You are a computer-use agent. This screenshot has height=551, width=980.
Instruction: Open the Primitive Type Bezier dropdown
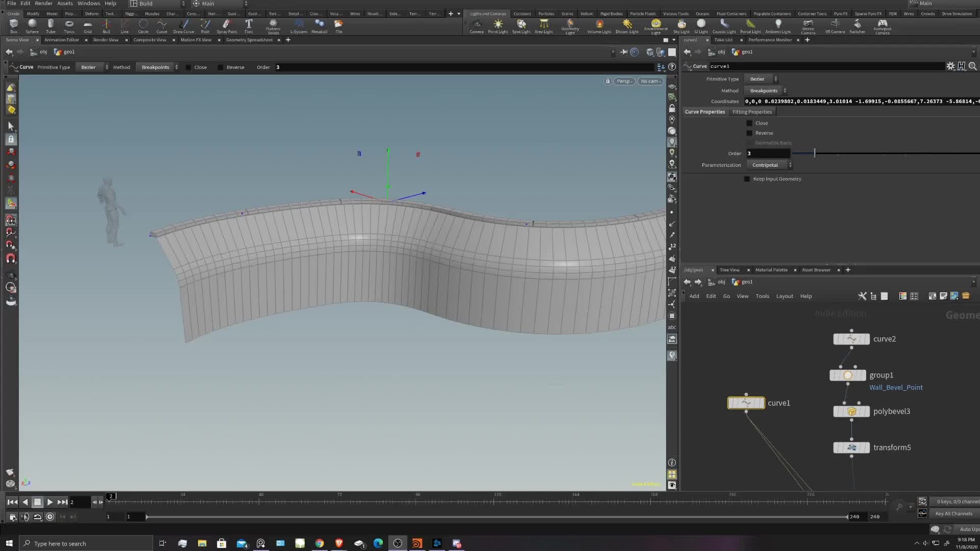pos(762,79)
